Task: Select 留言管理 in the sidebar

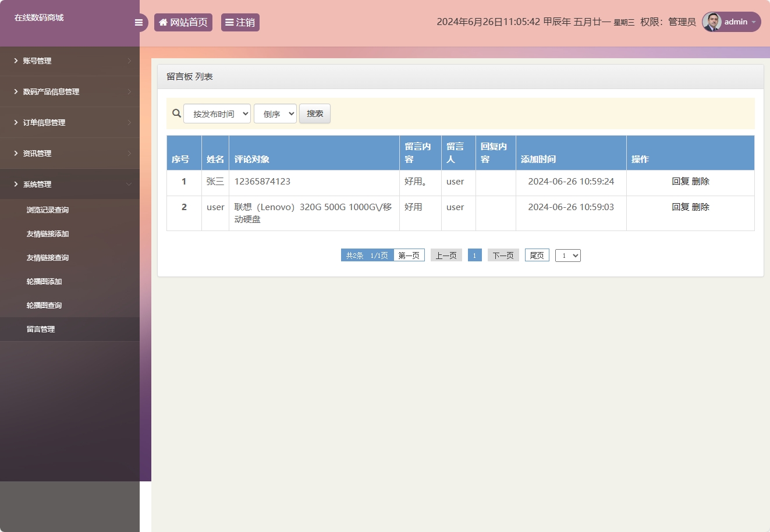Action: 41,329
